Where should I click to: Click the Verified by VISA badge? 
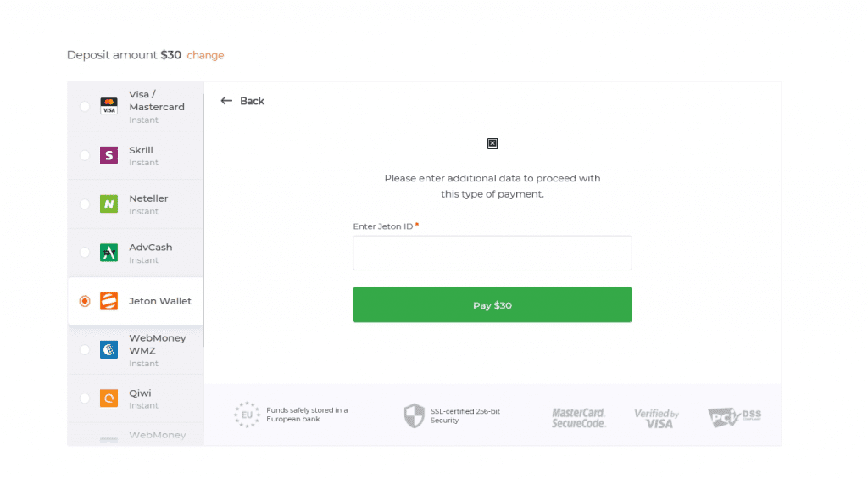click(x=657, y=418)
